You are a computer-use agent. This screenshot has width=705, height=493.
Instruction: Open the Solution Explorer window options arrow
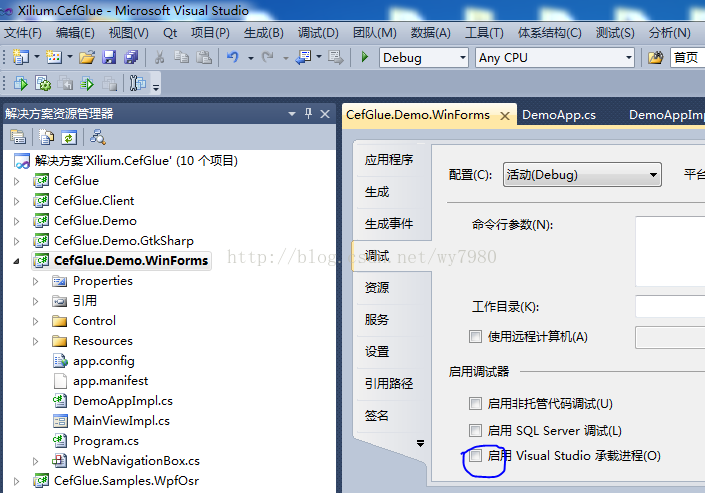pyautogui.click(x=292, y=114)
